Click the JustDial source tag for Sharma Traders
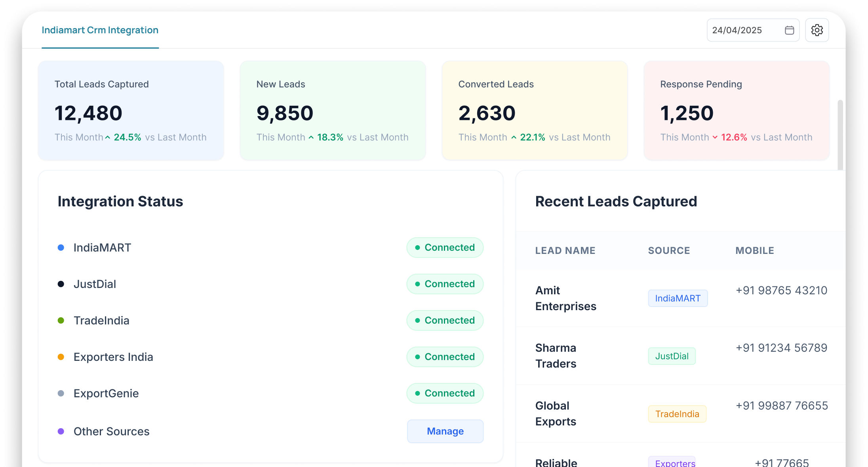868x467 pixels. (x=672, y=356)
